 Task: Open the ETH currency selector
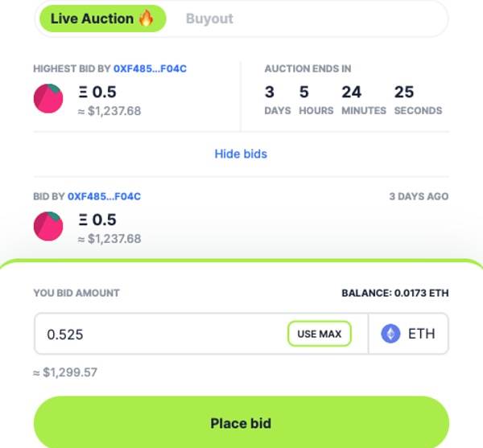point(408,334)
